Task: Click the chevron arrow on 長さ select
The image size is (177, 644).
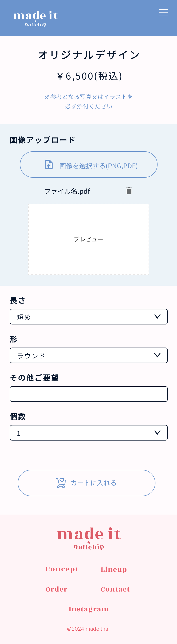Action: [157, 317]
